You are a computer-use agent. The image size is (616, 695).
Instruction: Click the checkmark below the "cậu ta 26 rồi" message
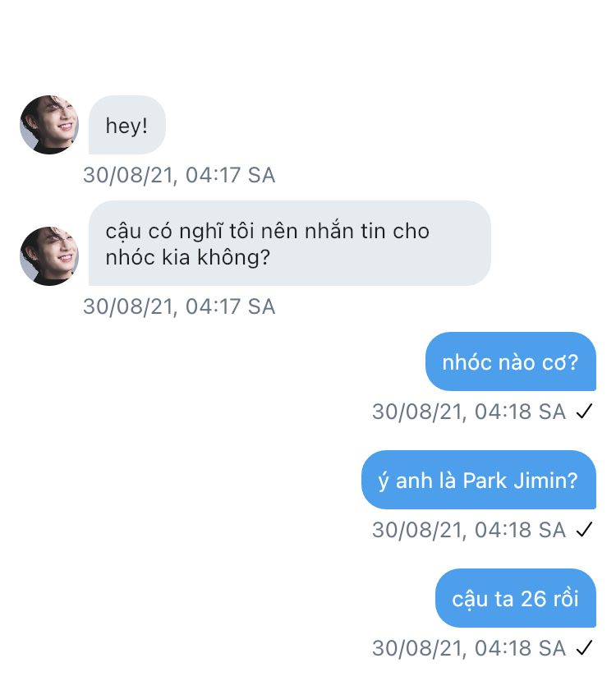584,648
